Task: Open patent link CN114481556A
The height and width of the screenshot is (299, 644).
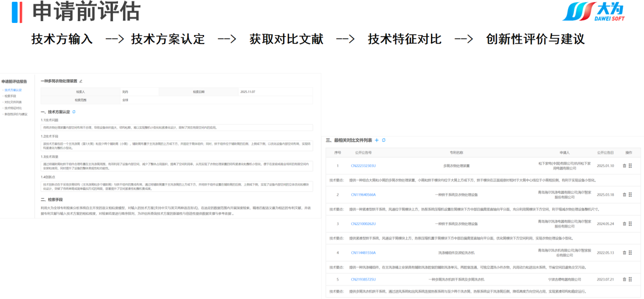Action: (x=363, y=253)
